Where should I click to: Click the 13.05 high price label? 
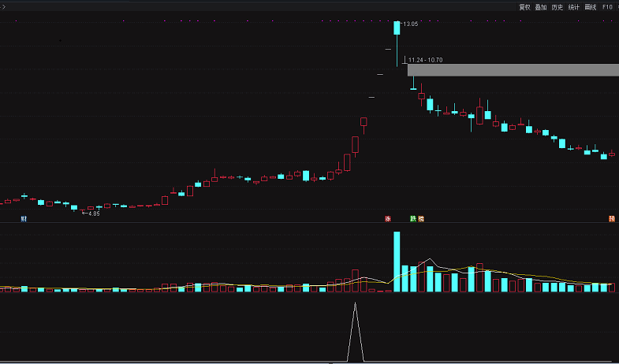[x=411, y=24]
